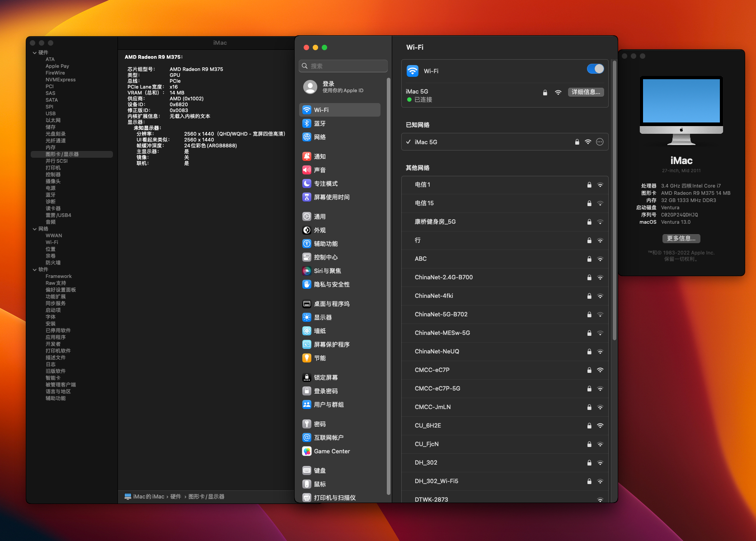Select 被管理客户端 in System Information sidebar
756x541 pixels.
pos(61,385)
